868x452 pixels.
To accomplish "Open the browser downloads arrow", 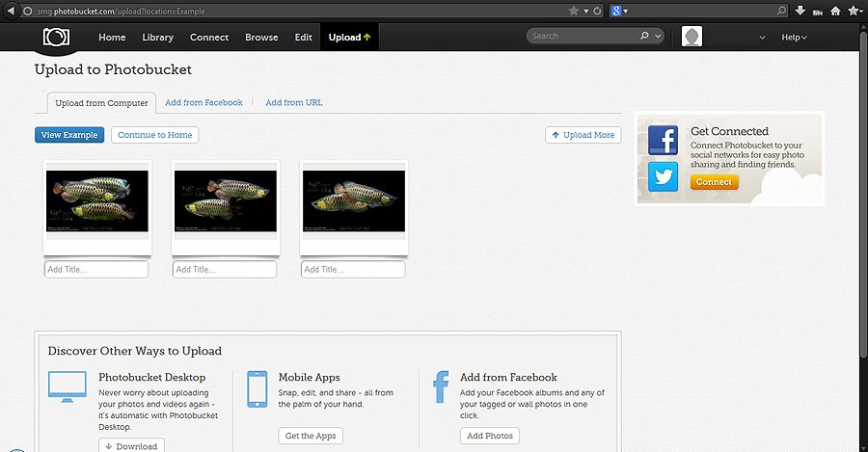I will tap(800, 11).
